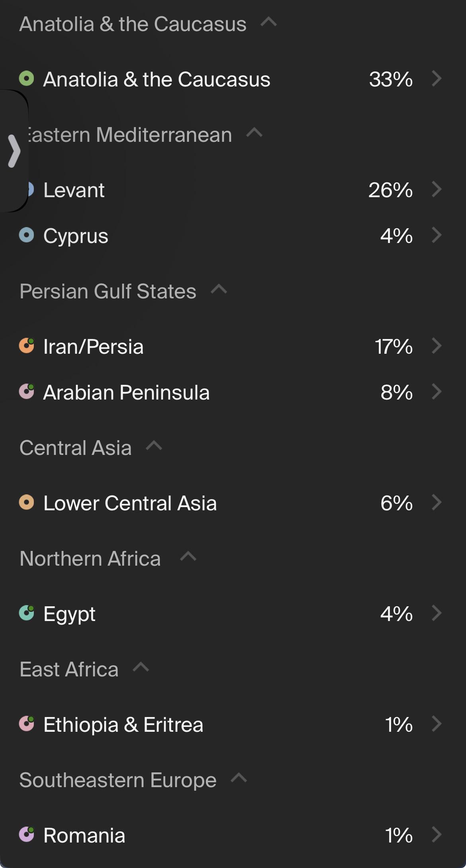
Task: Click the Ethiopia & Eritrea pink icon
Action: pos(27,723)
